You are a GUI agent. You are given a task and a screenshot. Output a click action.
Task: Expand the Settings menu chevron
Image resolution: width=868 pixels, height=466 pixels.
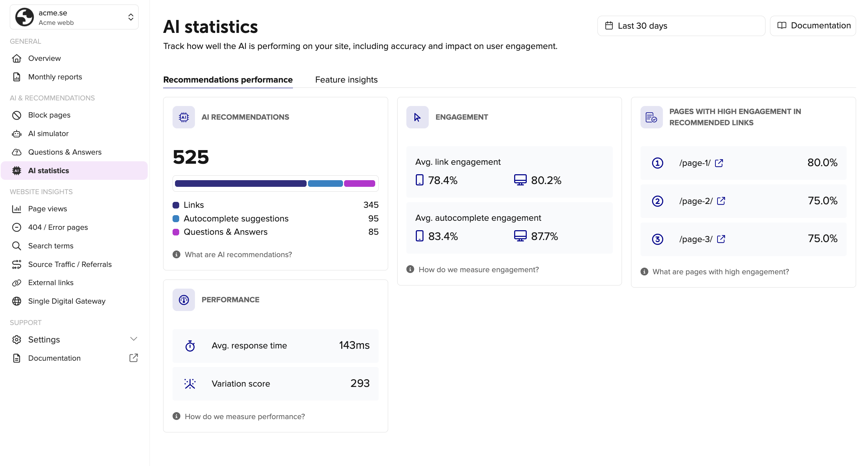click(x=134, y=339)
